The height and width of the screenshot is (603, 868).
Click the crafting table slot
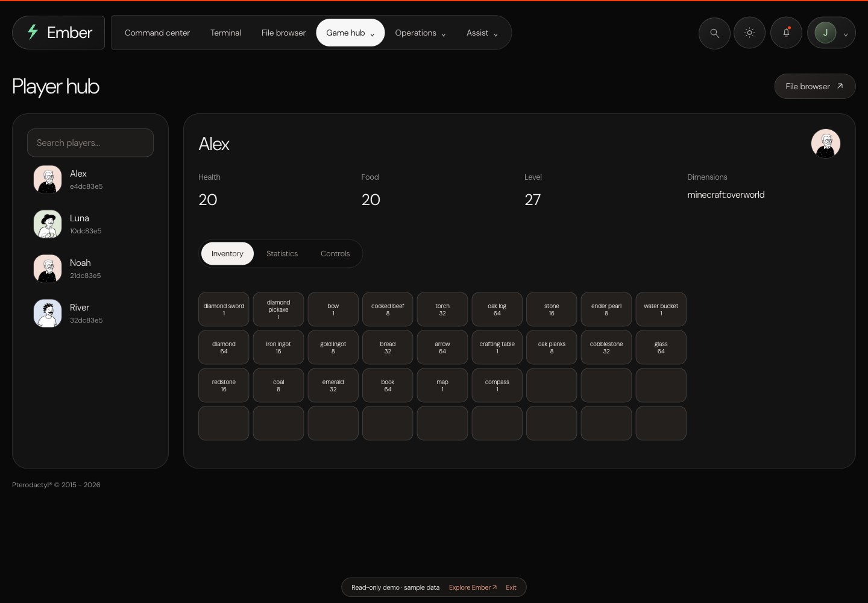pyautogui.click(x=497, y=347)
